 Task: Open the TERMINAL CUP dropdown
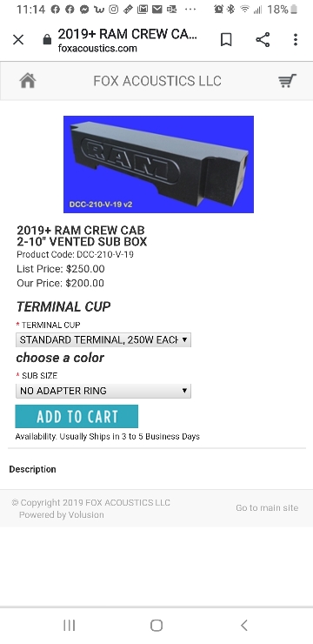pyautogui.click(x=103, y=339)
